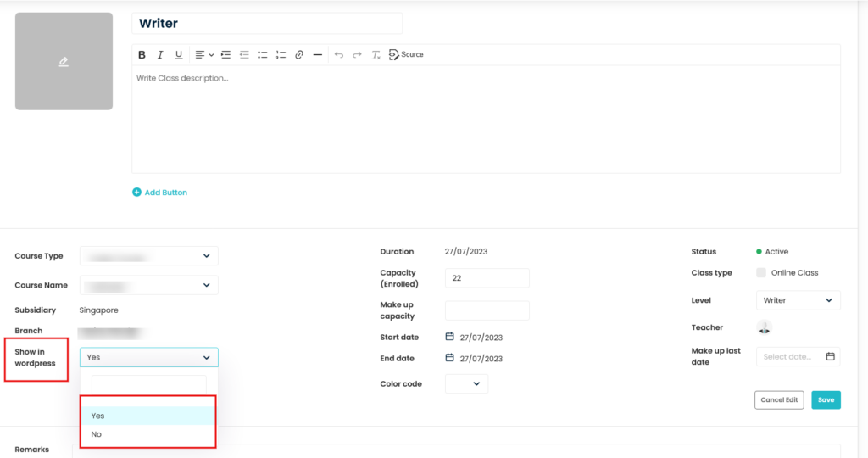Click the insert link icon
The image size is (868, 458).
click(x=299, y=55)
